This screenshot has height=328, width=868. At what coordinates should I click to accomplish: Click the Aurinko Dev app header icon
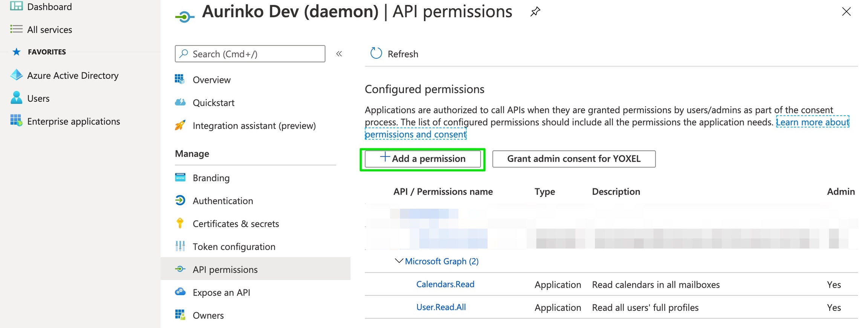point(185,17)
